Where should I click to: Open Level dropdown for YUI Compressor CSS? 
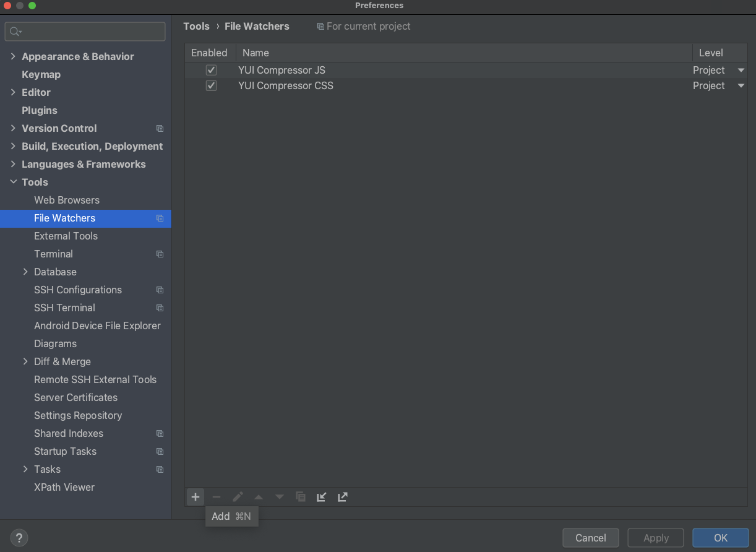pos(741,86)
